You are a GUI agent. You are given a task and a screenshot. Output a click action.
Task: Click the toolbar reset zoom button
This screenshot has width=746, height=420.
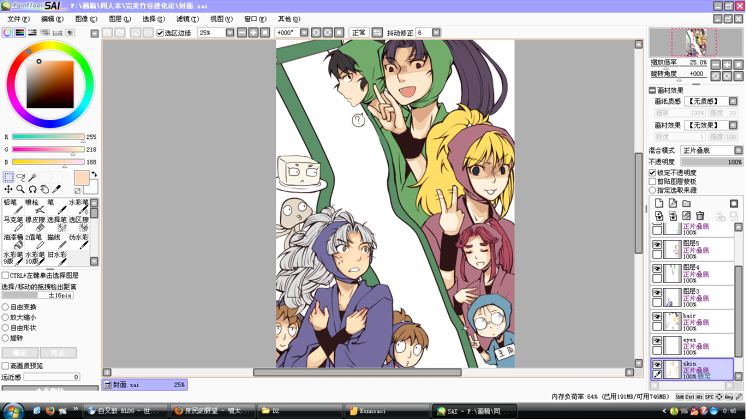pyautogui.click(x=265, y=32)
